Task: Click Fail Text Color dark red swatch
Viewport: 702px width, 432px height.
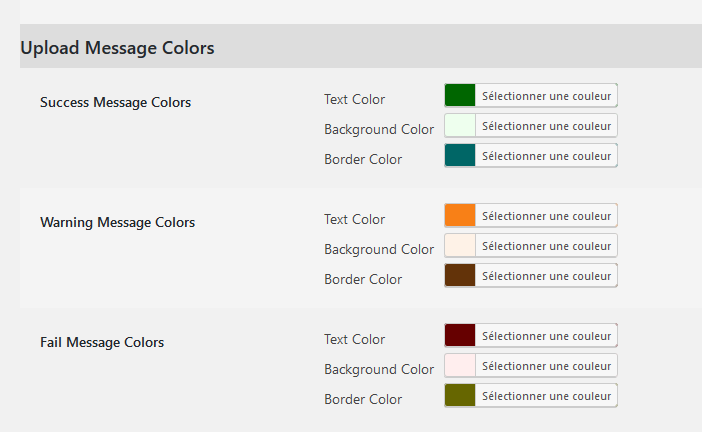Action: tap(460, 335)
